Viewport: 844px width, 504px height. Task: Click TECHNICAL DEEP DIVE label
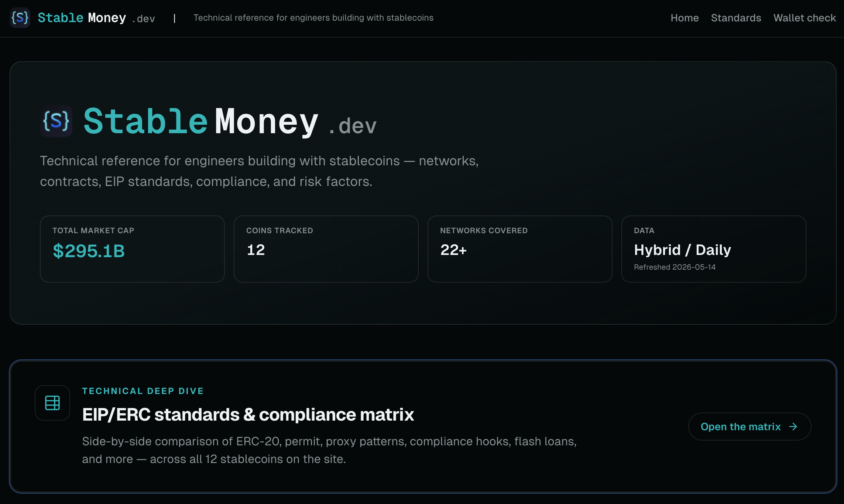(143, 391)
